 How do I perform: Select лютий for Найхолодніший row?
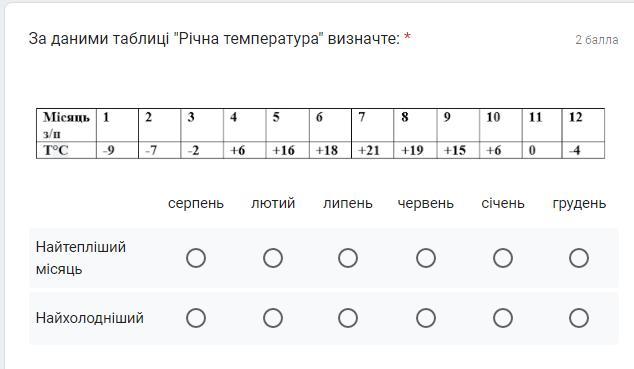273,318
